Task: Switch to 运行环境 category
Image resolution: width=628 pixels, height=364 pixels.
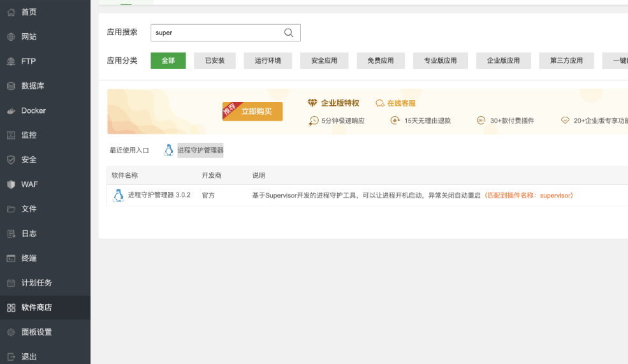Action: (x=268, y=61)
